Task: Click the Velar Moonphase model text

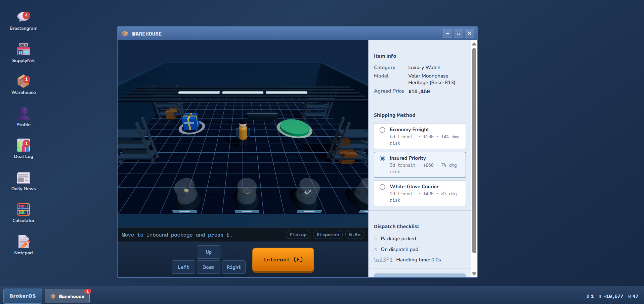Action: click(432, 79)
